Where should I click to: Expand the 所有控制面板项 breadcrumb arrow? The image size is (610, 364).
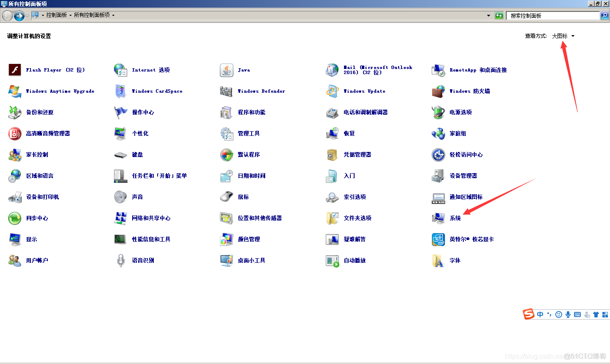coord(113,15)
